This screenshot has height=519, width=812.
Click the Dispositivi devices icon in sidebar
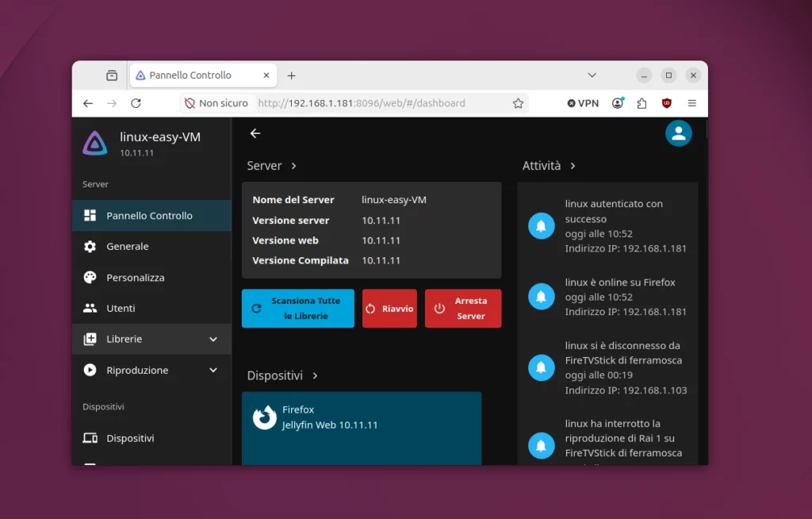(90, 438)
